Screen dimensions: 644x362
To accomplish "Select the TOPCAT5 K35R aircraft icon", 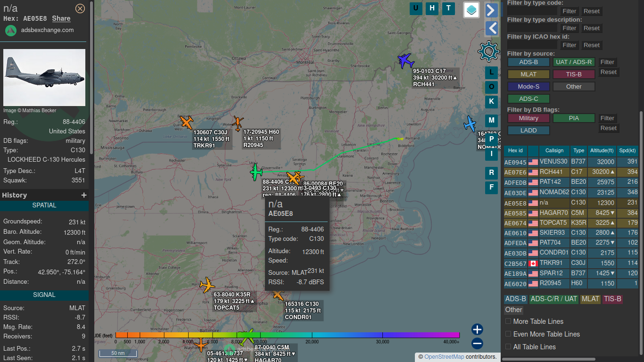I will (x=206, y=285).
